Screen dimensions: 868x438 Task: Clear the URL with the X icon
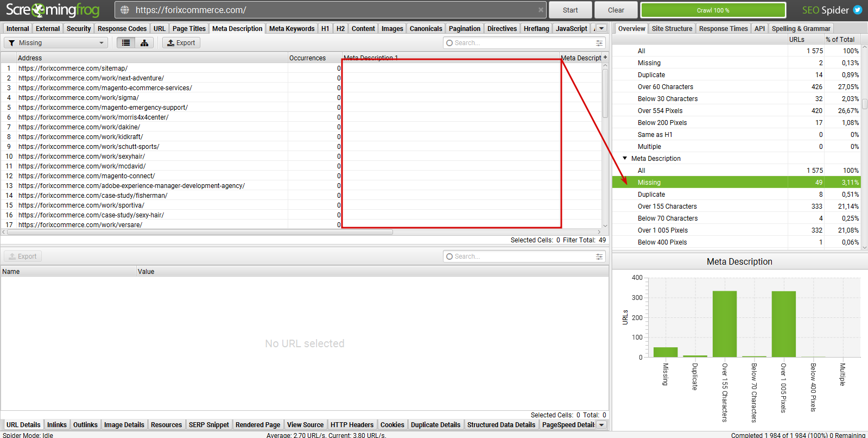541,10
